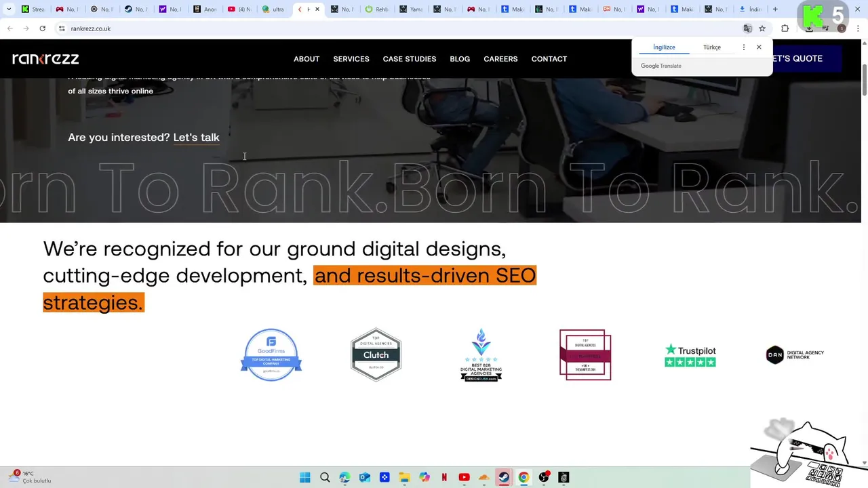Open a new browser tab
This screenshot has height=488, width=868.
775,9
